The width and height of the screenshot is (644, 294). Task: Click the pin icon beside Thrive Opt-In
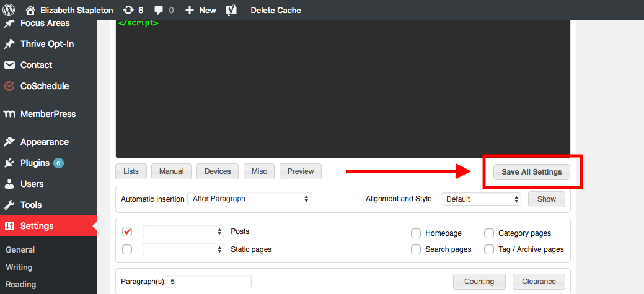point(9,44)
